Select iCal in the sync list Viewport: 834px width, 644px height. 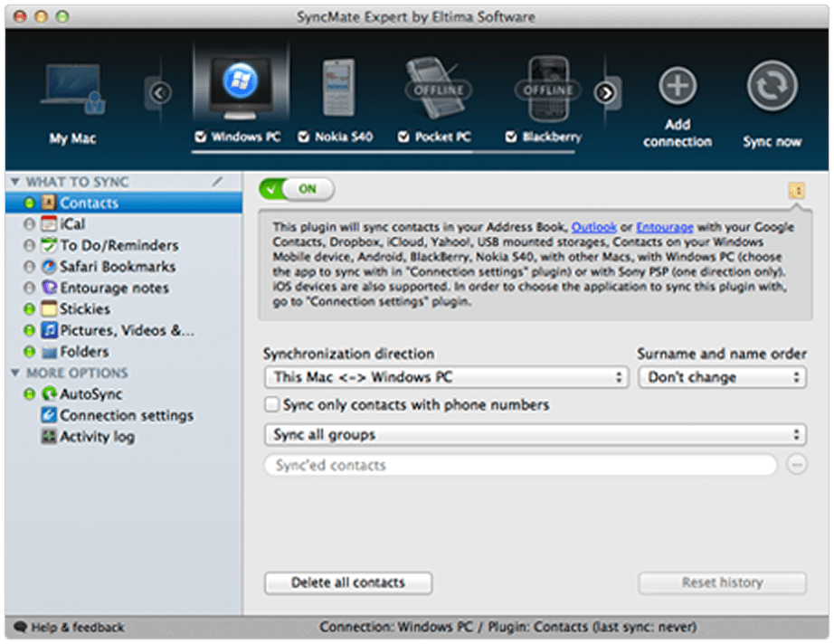coord(124,224)
